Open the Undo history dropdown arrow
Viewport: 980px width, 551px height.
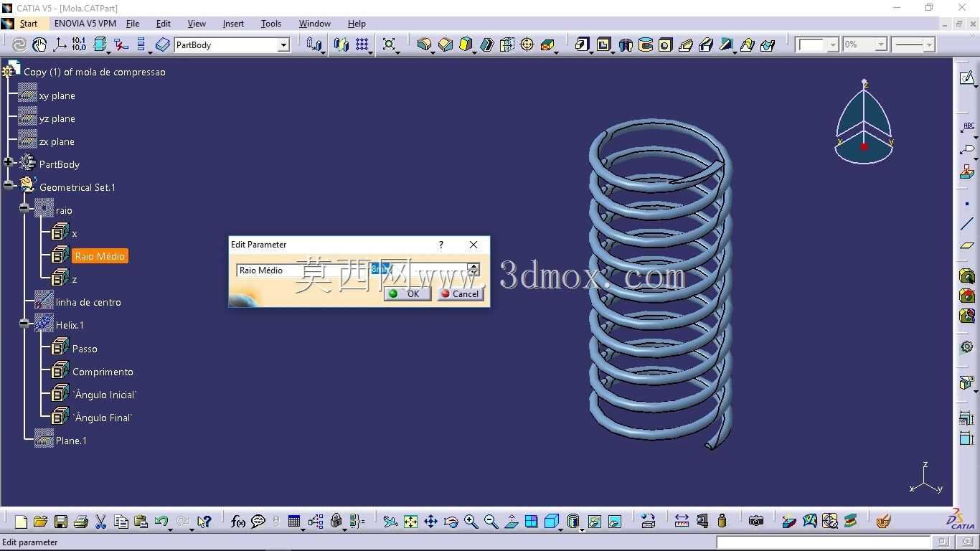[171, 529]
